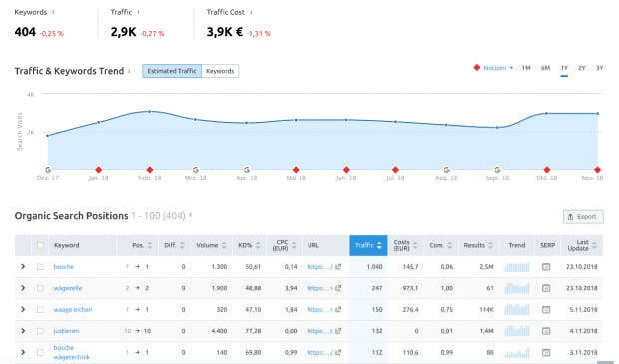Sort table by the Diff. column arrows
Screen dimensions: 619x364
pos(182,245)
